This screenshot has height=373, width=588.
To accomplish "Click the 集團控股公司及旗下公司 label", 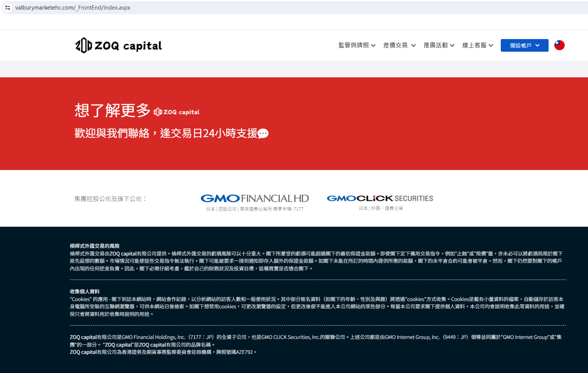I will click(x=111, y=199).
